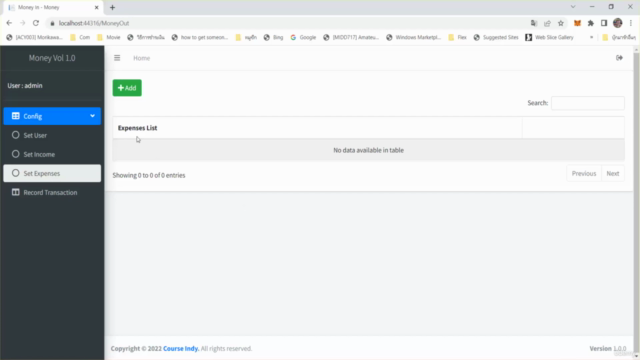The image size is (640, 360).
Task: Click the circle icon beside Set Income
Action: (x=16, y=154)
